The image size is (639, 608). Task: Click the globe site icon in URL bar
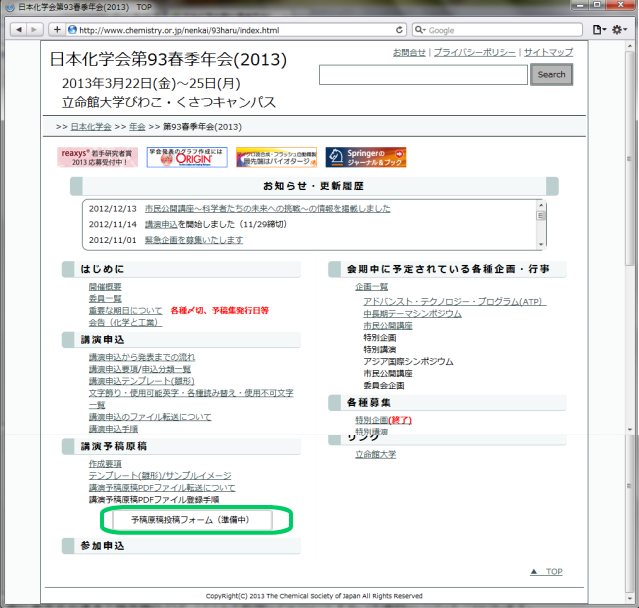coord(72,30)
